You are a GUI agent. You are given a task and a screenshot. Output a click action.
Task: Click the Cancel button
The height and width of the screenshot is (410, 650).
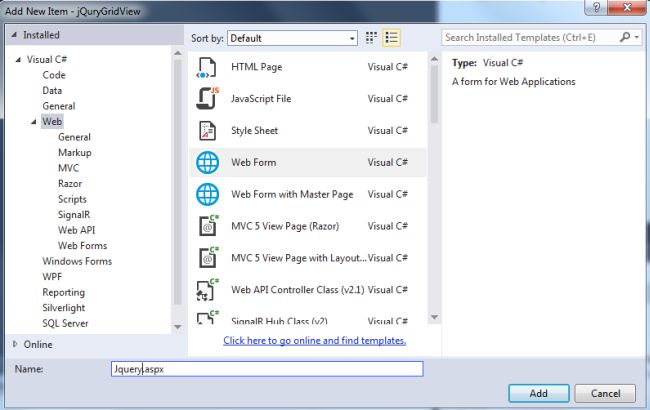pos(605,393)
